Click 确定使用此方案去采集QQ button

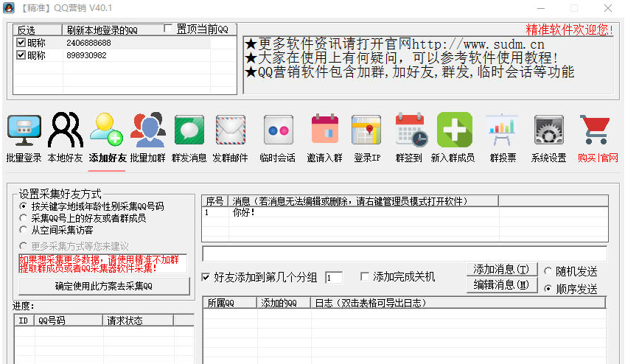click(x=104, y=286)
